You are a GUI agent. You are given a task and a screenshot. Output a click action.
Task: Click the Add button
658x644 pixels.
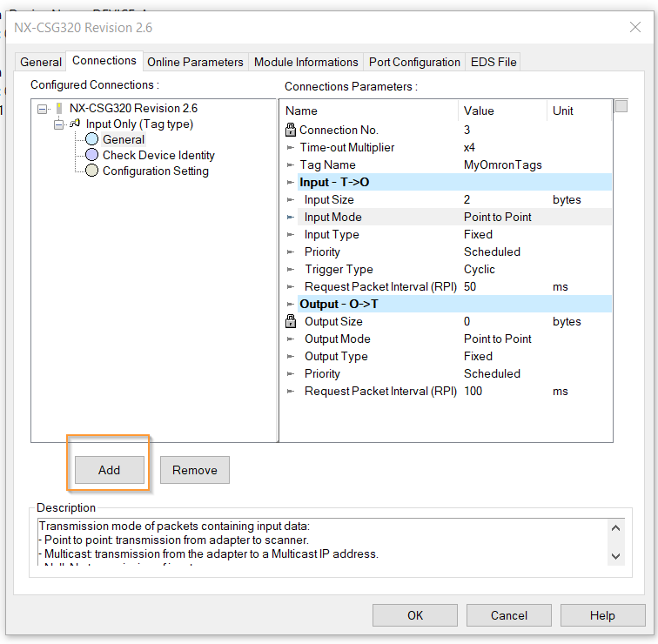coord(109,470)
